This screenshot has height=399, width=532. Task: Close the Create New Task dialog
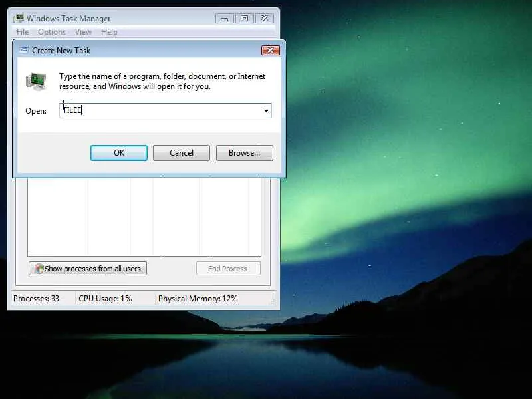271,51
